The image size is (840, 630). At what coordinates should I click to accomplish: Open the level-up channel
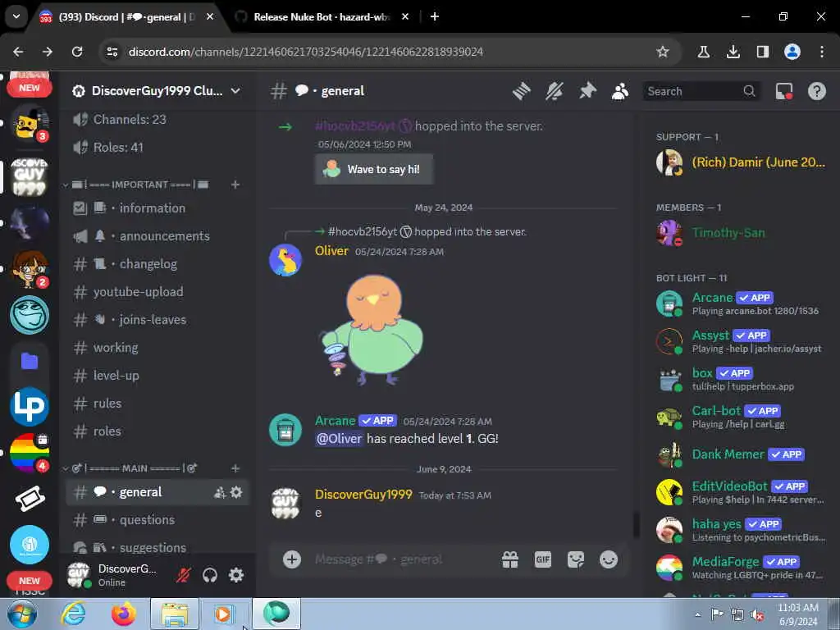(x=157, y=376)
